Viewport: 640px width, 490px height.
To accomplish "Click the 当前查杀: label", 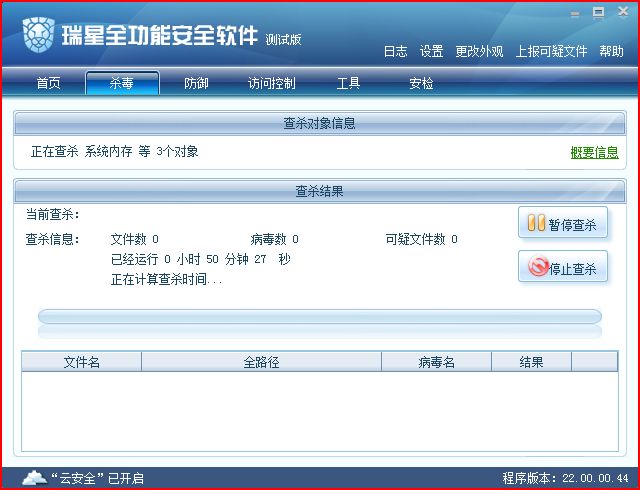I will click(53, 214).
